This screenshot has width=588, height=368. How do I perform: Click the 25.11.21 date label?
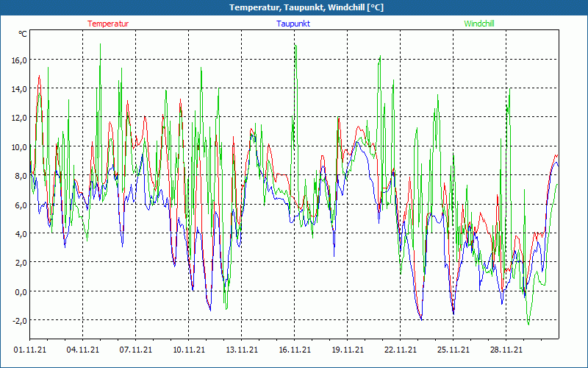click(x=453, y=350)
